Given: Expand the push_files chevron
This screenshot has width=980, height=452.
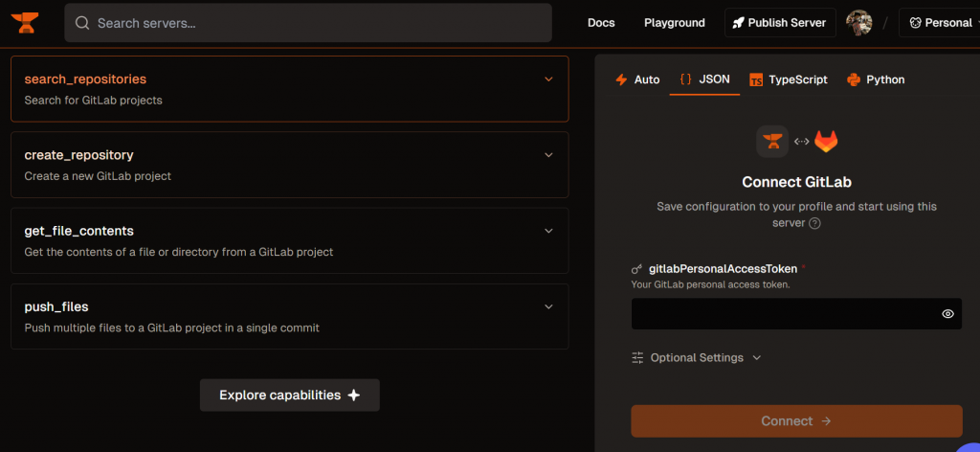Looking at the screenshot, I should 548,307.
